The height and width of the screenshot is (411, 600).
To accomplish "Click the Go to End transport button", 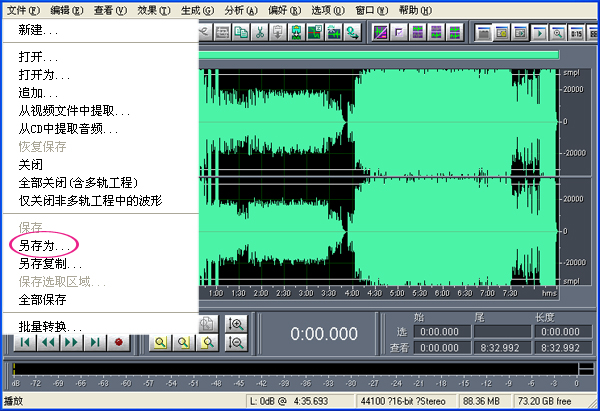I will tap(95, 342).
